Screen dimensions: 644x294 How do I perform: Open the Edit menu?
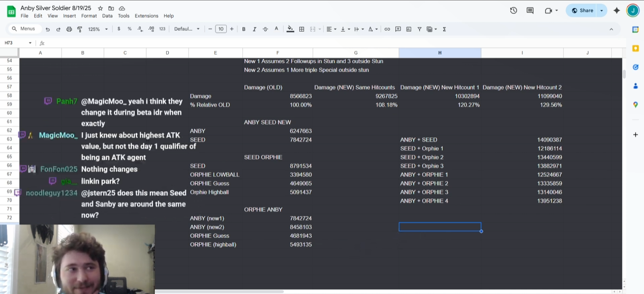coord(38,16)
